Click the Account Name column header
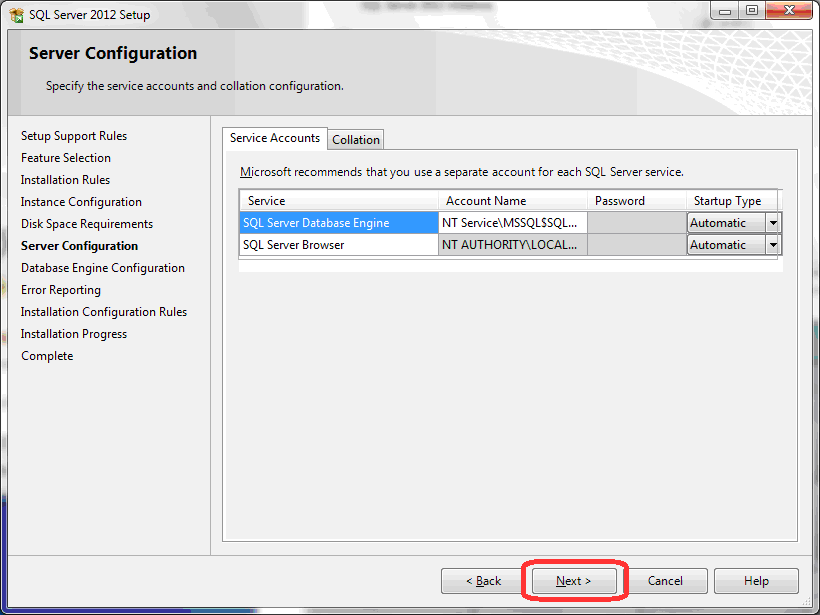 coord(512,201)
